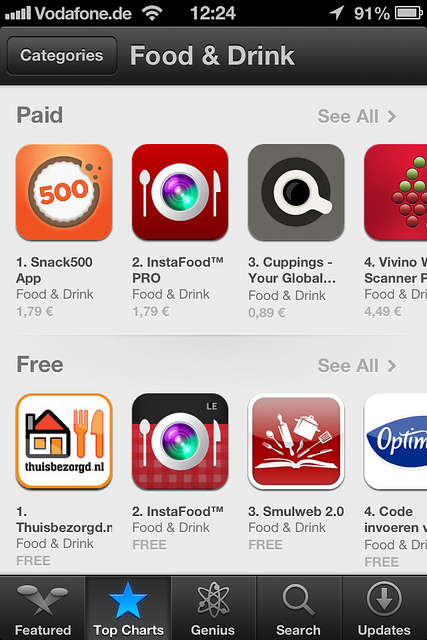Click the Smulweb 2.0 title link

296,511
